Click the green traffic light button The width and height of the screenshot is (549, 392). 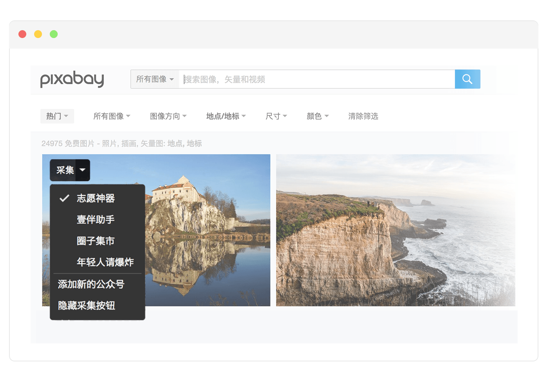coord(54,34)
